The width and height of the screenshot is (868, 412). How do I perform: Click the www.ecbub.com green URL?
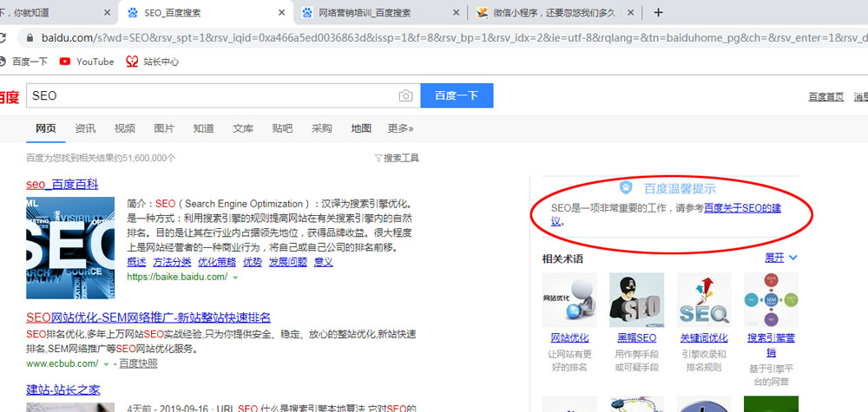pos(62,364)
